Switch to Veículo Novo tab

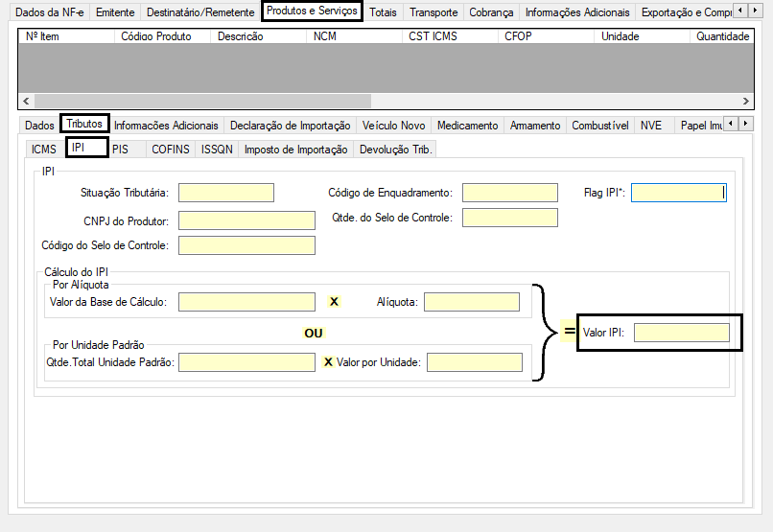coord(394,126)
